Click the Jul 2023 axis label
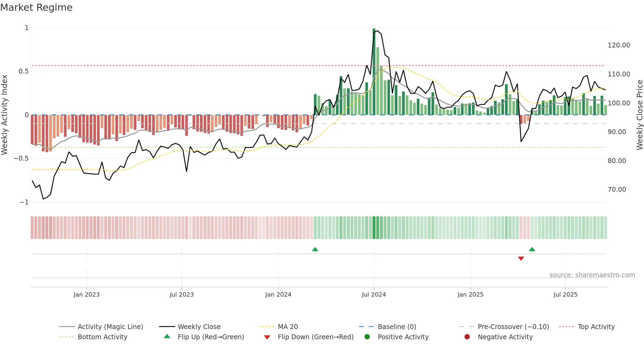The image size is (644, 362). [182, 294]
